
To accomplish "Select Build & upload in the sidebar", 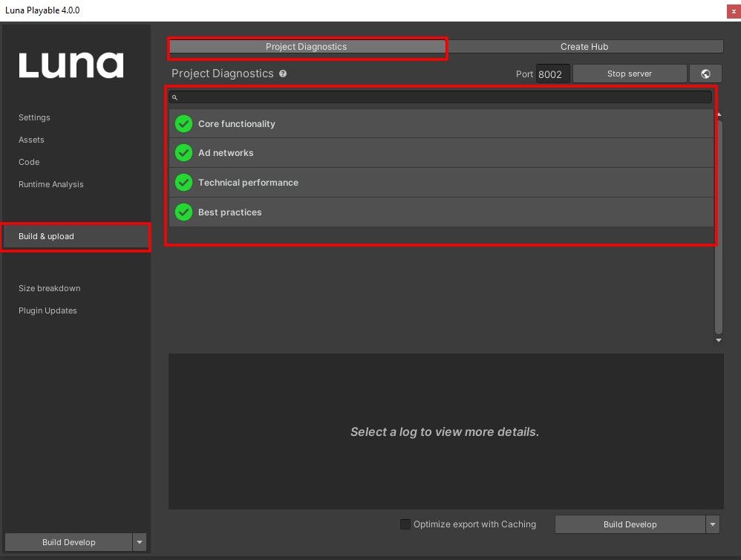I will (x=76, y=236).
